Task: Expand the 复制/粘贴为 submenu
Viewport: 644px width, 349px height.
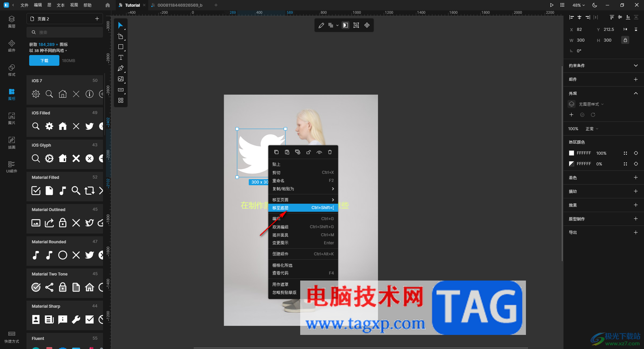Action: click(303, 189)
